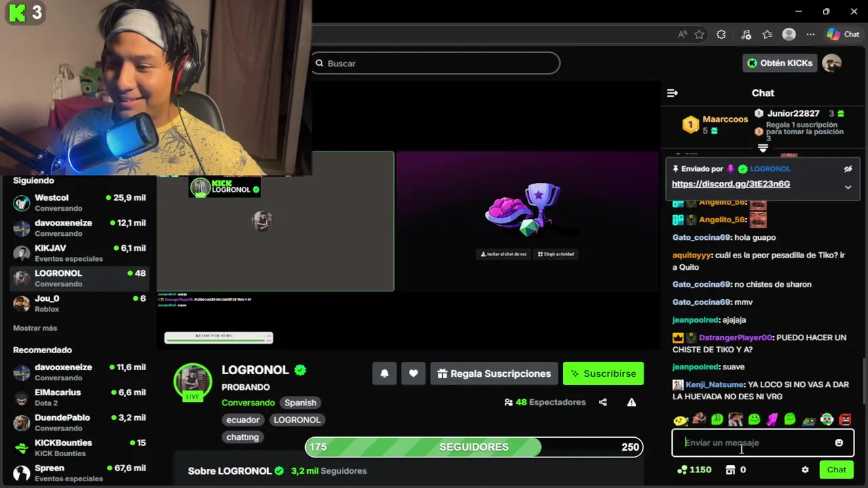This screenshot has height=488, width=868.
Task: Click DstrangerPlayer00 username in chat
Action: click(x=735, y=338)
